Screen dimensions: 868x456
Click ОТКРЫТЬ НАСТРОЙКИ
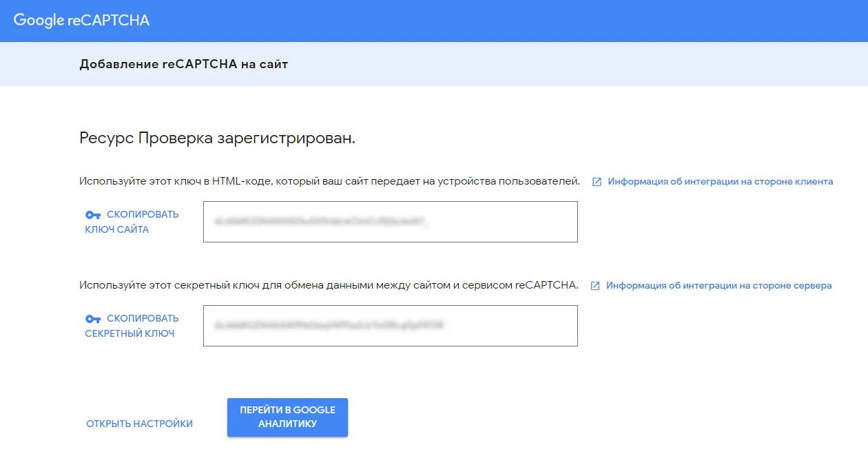[139, 424]
